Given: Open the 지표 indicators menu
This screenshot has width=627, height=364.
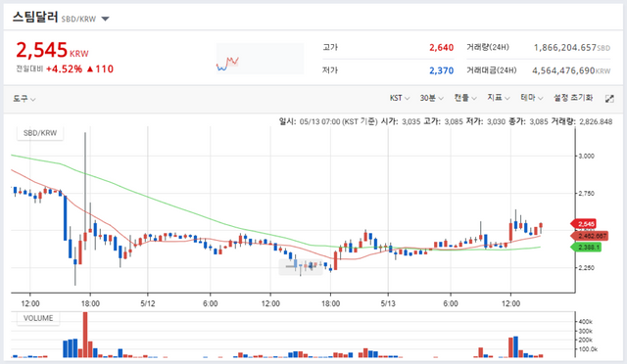Looking at the screenshot, I should point(499,98).
